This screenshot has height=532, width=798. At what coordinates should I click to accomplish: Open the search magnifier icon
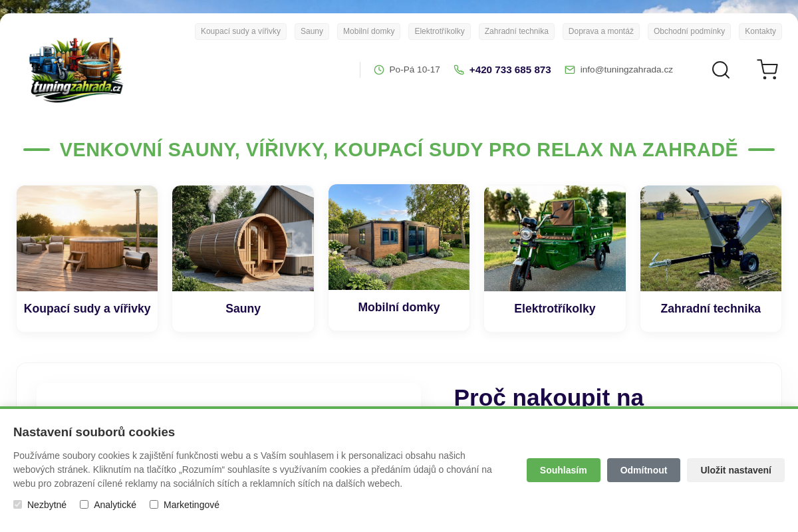[721, 70]
